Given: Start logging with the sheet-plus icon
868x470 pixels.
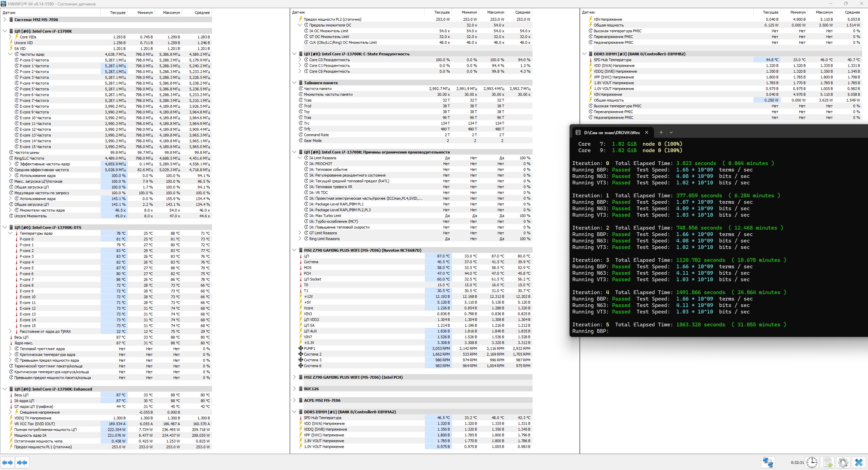Looking at the screenshot, I should [828, 462].
